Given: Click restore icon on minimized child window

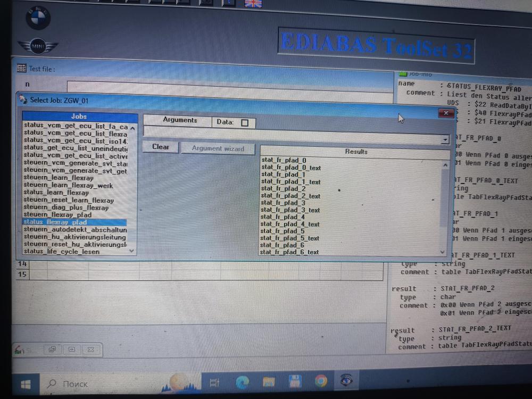Looking at the screenshot, I should [52, 349].
